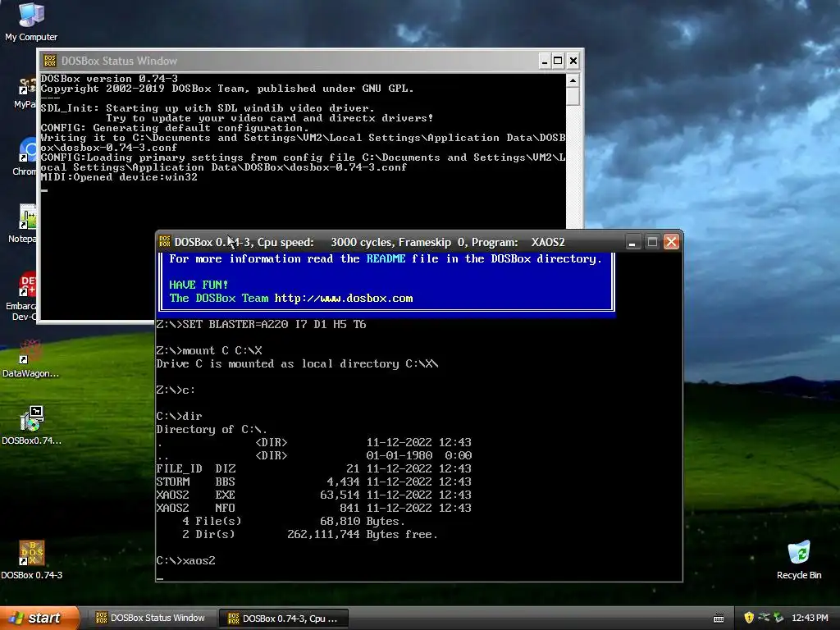This screenshot has height=630, width=840.
Task: Click the 'C:\>xaos2' command line
Action: (186, 560)
